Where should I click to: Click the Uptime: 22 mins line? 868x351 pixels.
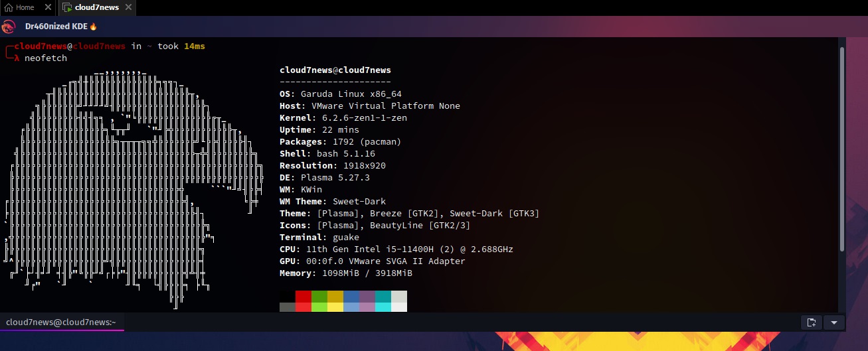tap(319, 130)
